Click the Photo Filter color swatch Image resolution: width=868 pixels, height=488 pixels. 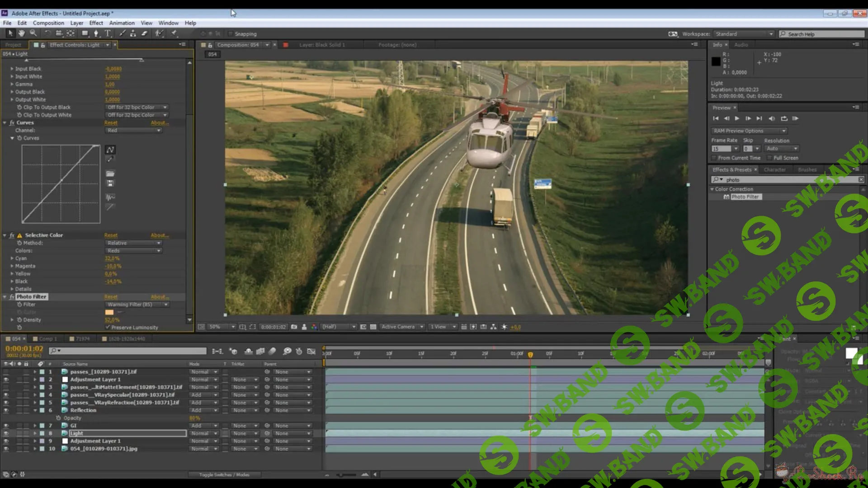click(x=109, y=312)
